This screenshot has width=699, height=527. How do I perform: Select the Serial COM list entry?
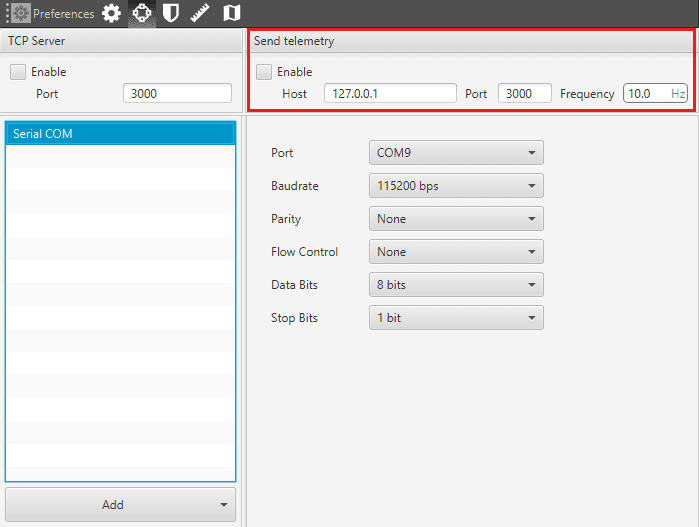(120, 134)
